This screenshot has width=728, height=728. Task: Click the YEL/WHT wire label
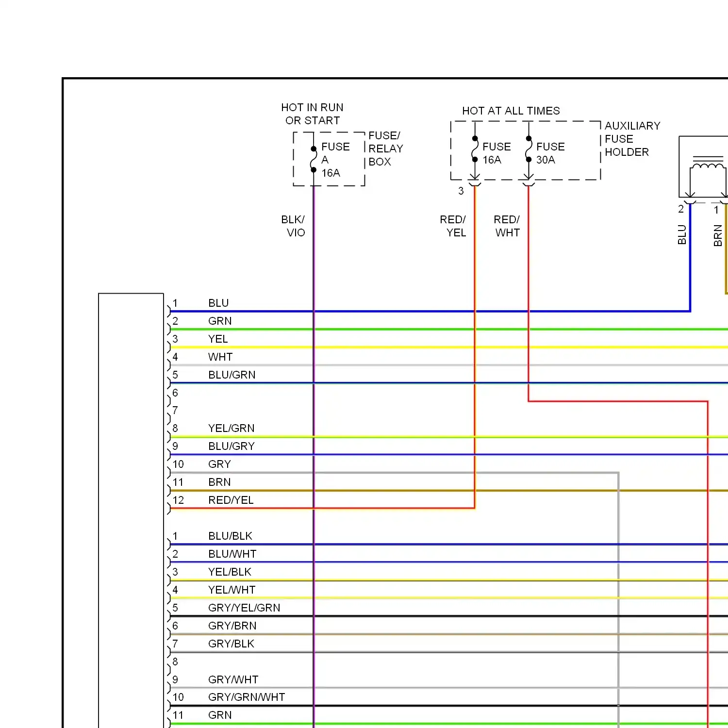point(232,590)
